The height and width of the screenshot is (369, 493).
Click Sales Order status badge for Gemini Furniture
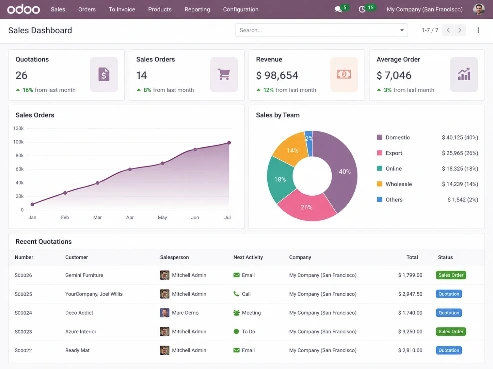click(x=451, y=275)
